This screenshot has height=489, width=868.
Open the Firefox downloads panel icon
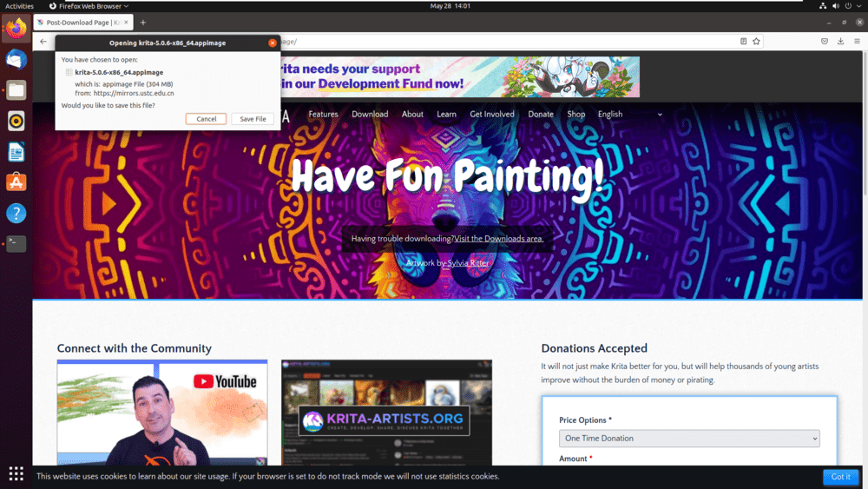[x=840, y=42]
